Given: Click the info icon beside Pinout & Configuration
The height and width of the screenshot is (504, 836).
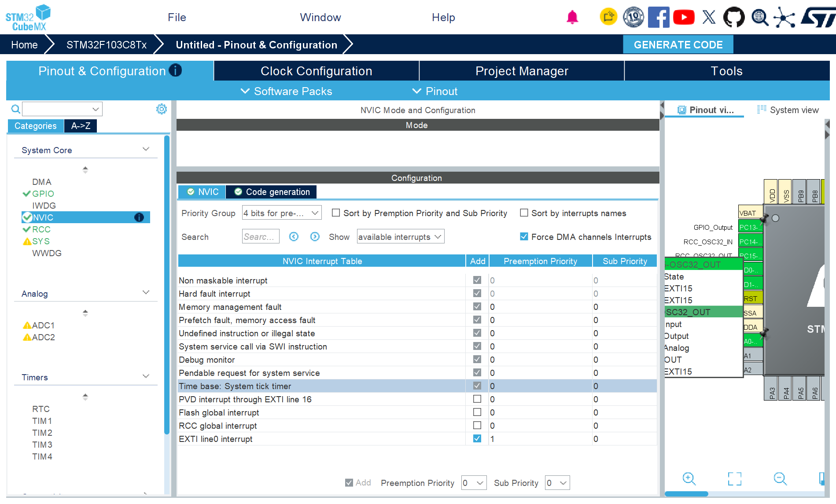Looking at the screenshot, I should (x=175, y=70).
